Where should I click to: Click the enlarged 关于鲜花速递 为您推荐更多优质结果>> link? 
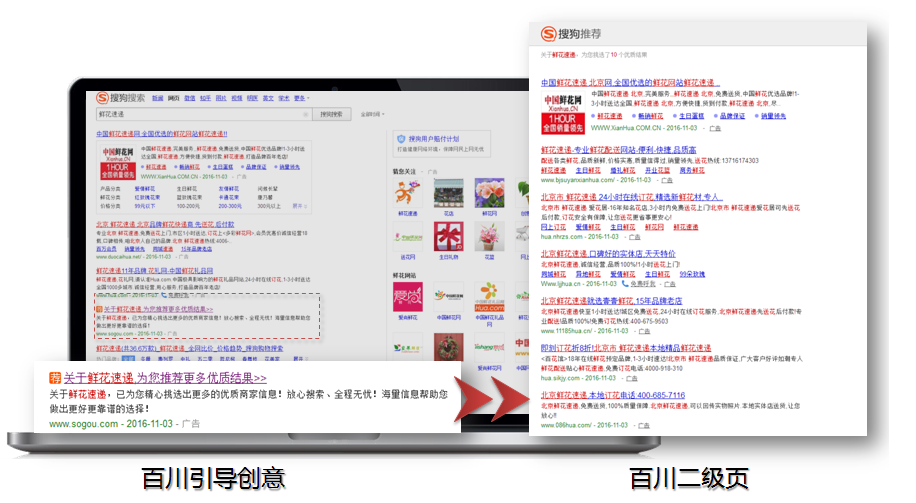coord(165,378)
